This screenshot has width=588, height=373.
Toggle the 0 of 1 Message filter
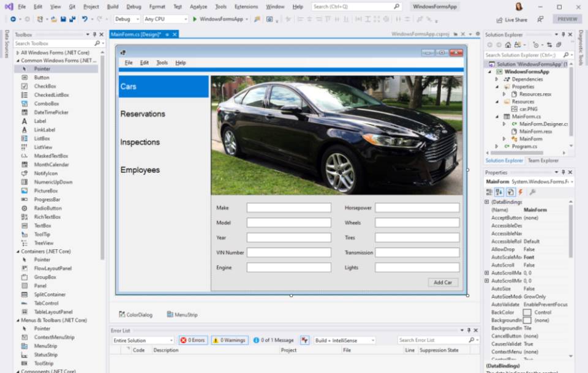coord(273,340)
